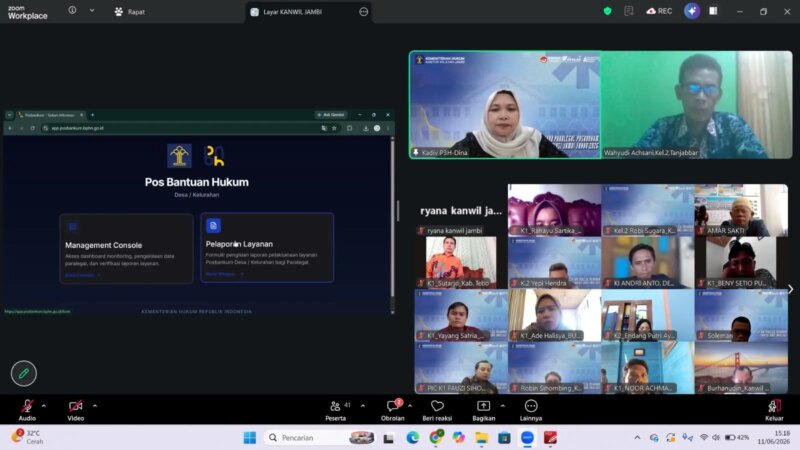Open the Obrolan chat panel
This screenshot has width=800, height=450.
[392, 410]
